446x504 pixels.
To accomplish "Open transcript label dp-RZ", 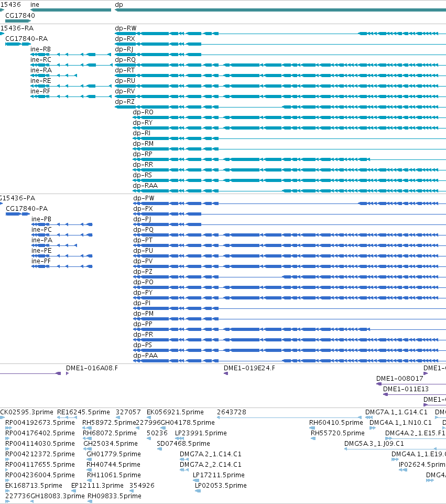I will point(125,102).
